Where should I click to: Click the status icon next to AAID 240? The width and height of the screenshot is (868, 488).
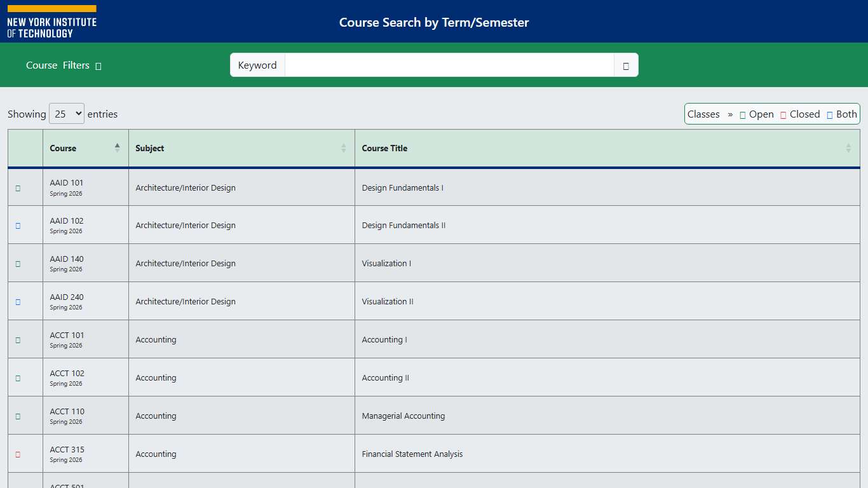point(17,301)
